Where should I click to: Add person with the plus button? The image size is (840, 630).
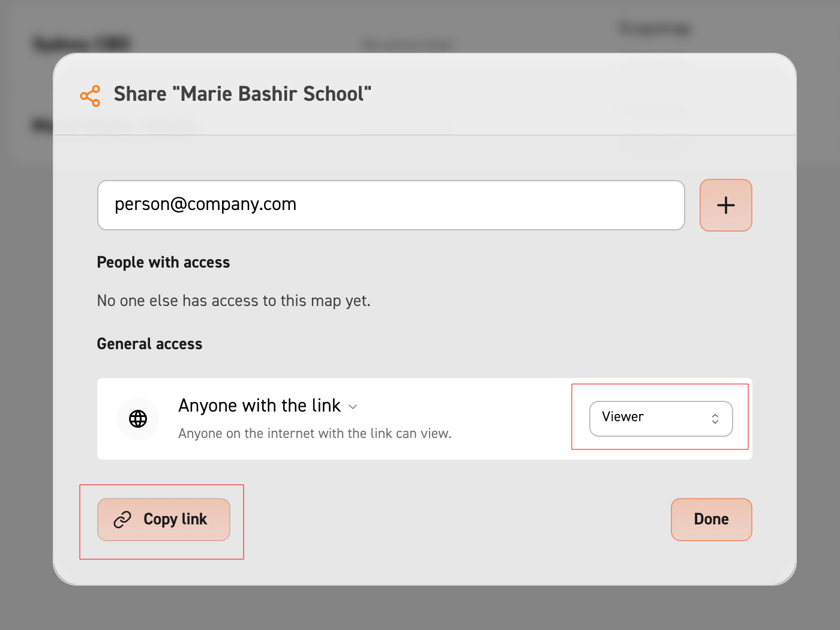coord(725,205)
